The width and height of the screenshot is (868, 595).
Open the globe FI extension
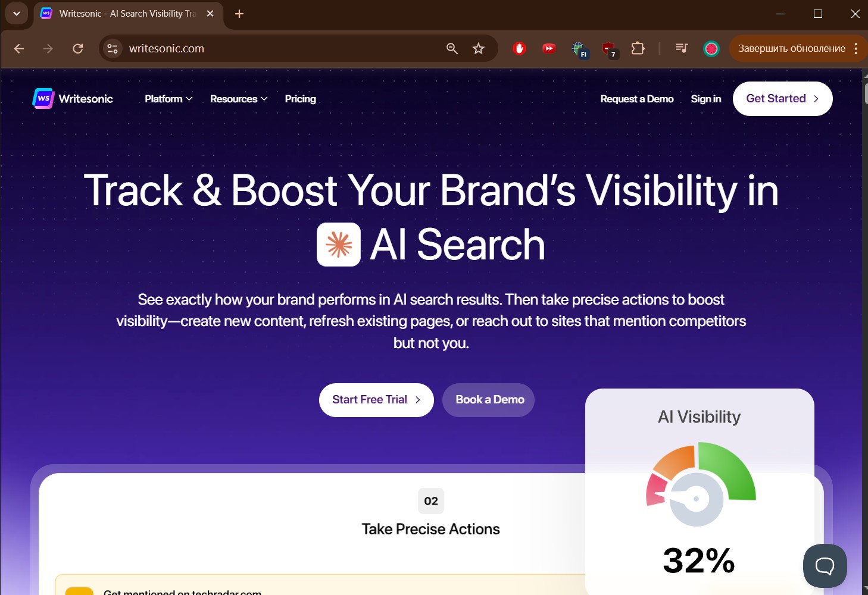[x=579, y=49]
